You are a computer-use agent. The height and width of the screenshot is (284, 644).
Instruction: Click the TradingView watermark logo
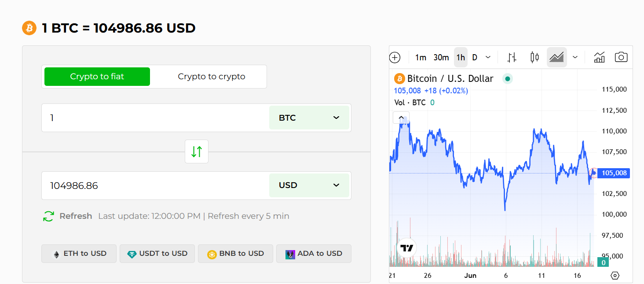click(x=406, y=247)
